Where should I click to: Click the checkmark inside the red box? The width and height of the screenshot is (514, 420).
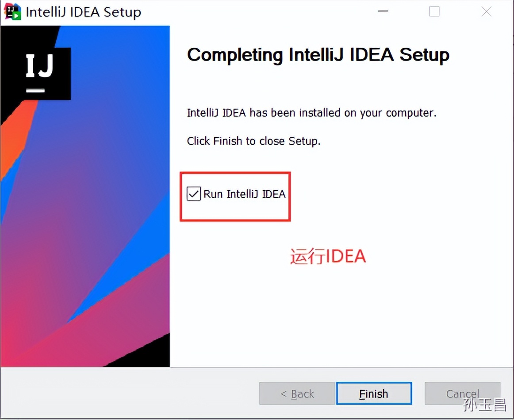coord(193,194)
